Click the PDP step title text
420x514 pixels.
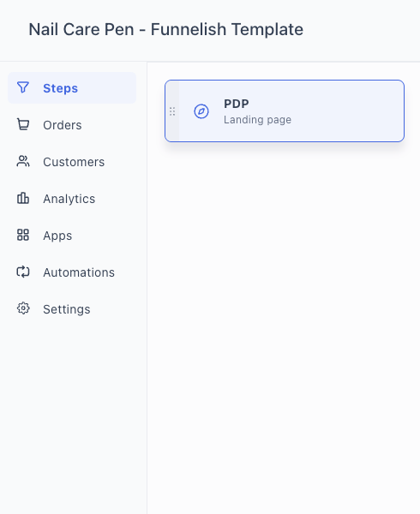pyautogui.click(x=237, y=104)
